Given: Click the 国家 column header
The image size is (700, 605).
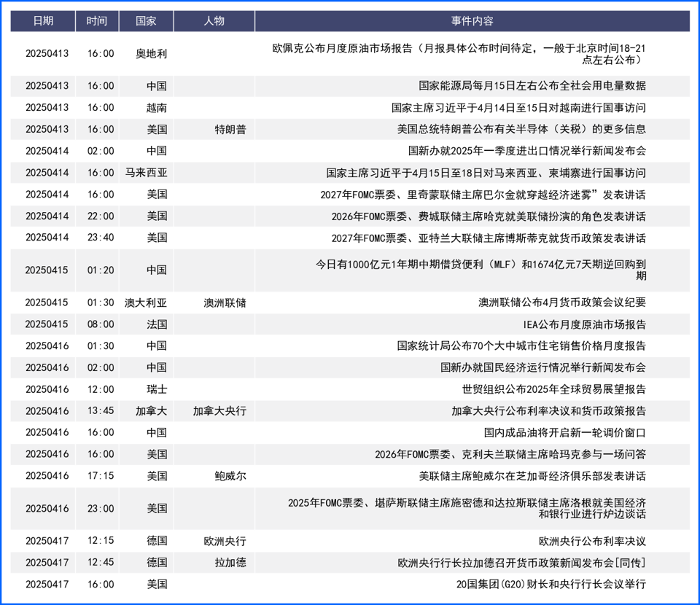Looking at the screenshot, I should (146, 21).
